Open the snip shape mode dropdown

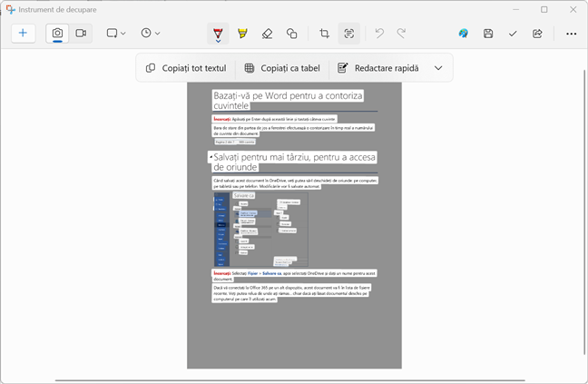coord(115,34)
